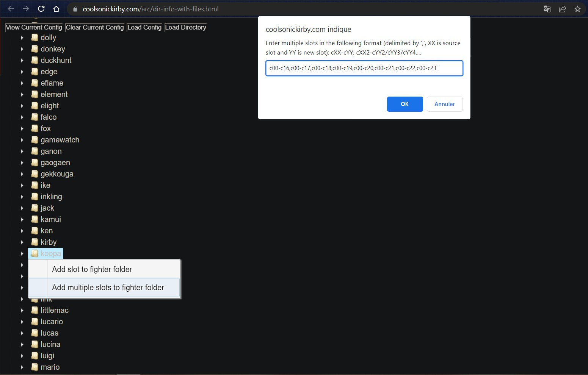Screen dimensions: 588x375
Task: Click the gamewatch folder icon
Action: (x=34, y=140)
